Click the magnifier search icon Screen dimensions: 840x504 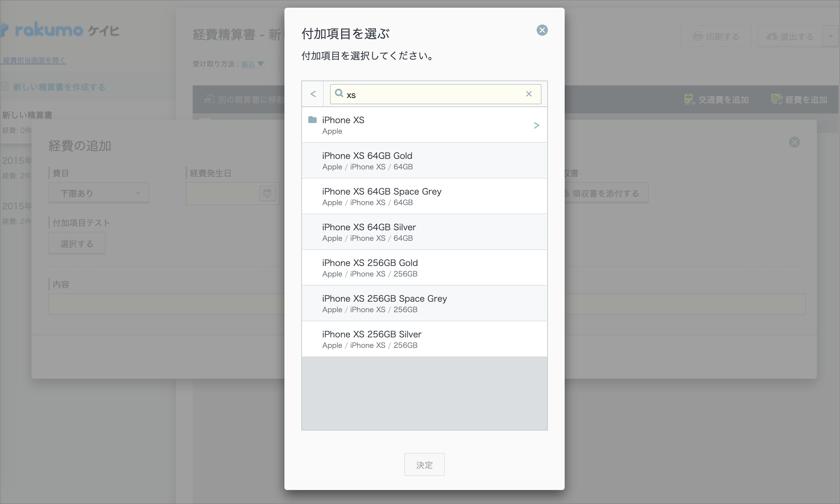(339, 93)
